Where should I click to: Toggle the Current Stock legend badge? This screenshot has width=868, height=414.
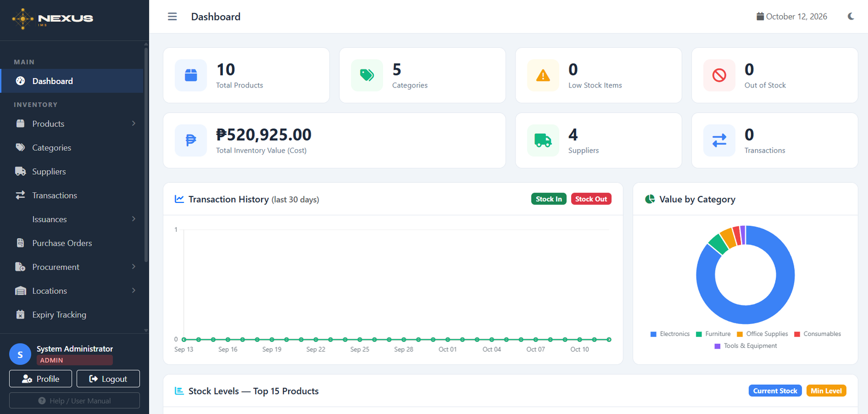point(775,391)
